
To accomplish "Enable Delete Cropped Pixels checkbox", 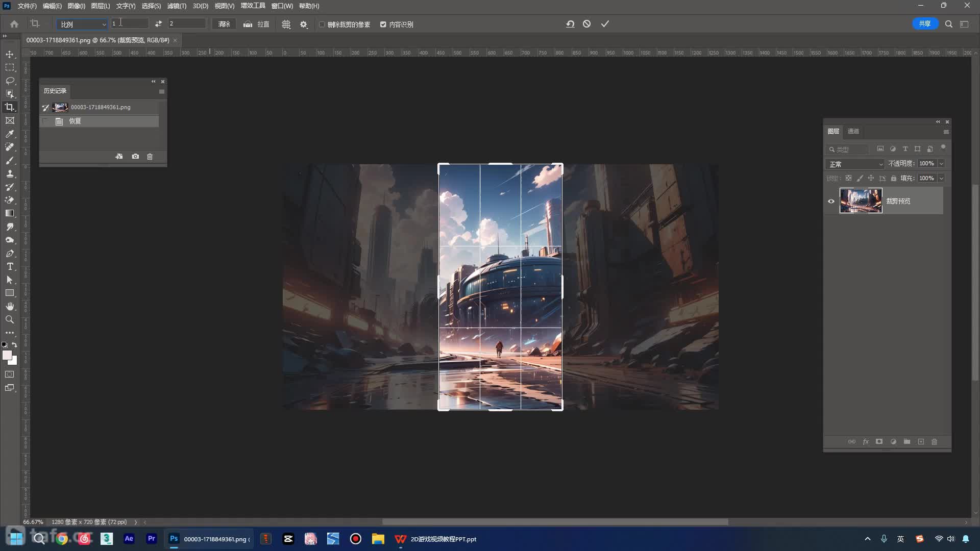I will [x=322, y=24].
